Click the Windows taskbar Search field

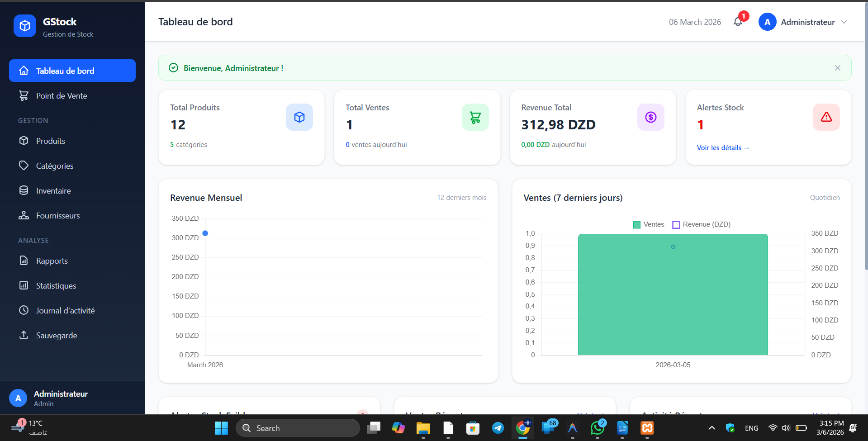coord(298,428)
